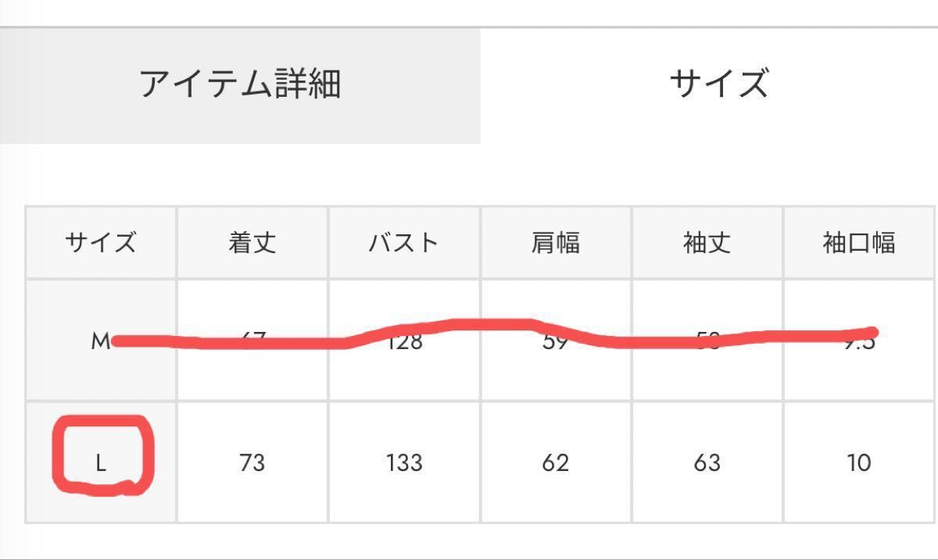The width and height of the screenshot is (938, 560).
Task: Click the 袖丈 column header
Action: tap(707, 243)
